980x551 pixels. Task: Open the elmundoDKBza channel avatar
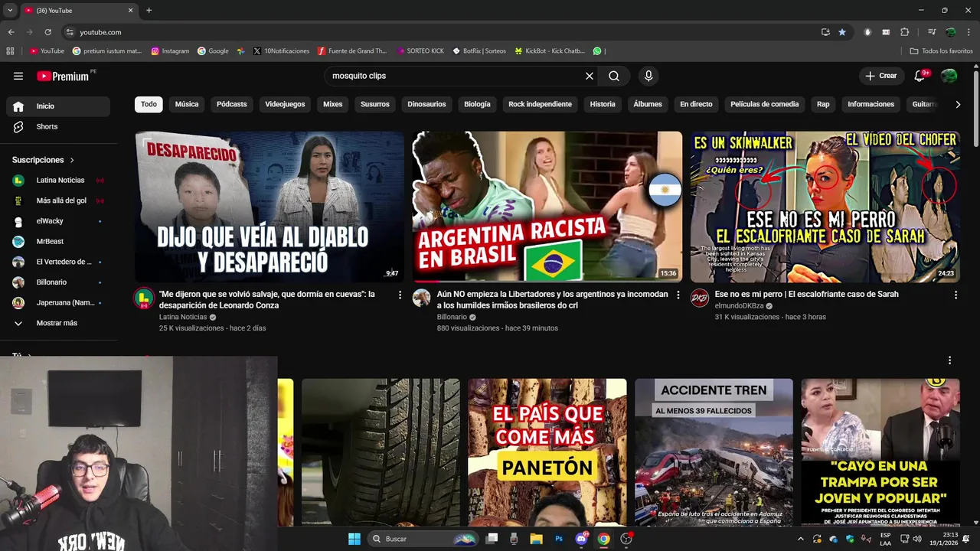point(700,298)
